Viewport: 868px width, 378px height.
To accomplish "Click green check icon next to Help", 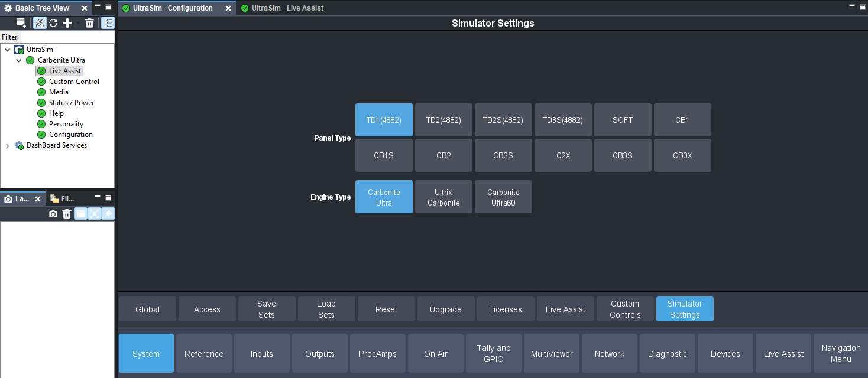I will pyautogui.click(x=41, y=113).
